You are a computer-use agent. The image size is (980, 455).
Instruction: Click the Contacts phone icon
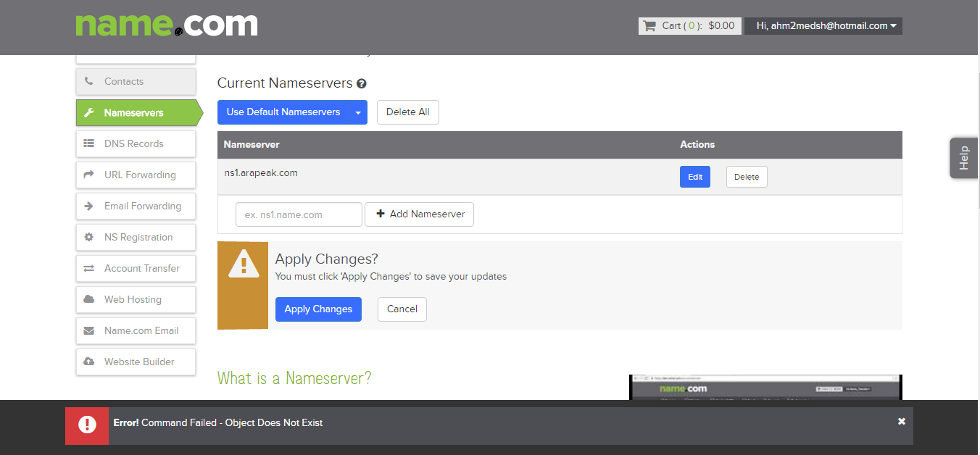pyautogui.click(x=89, y=81)
